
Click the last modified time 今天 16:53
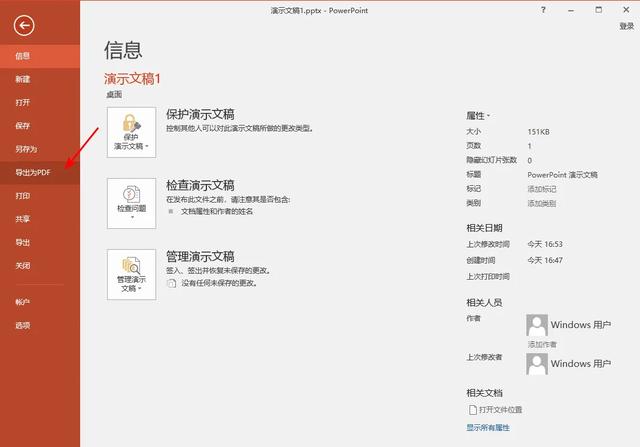click(x=545, y=244)
